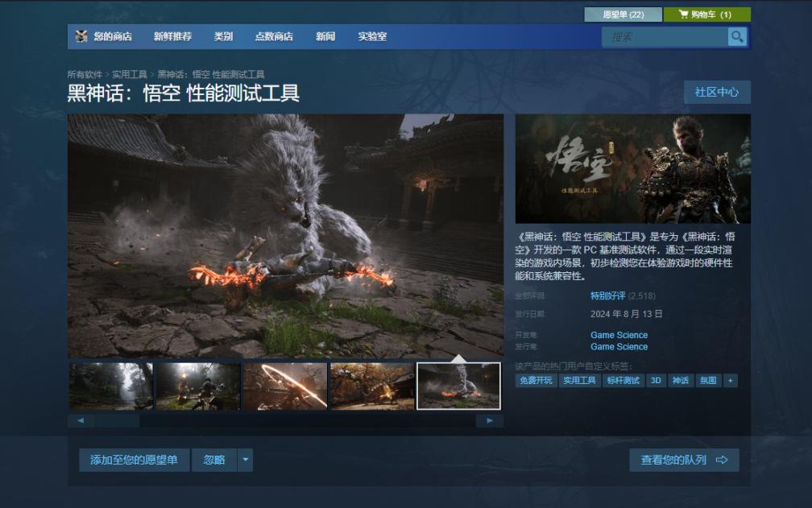Click the thumbnail strip scrollbar handle
The height and width of the screenshot is (508, 812).
click(x=117, y=420)
